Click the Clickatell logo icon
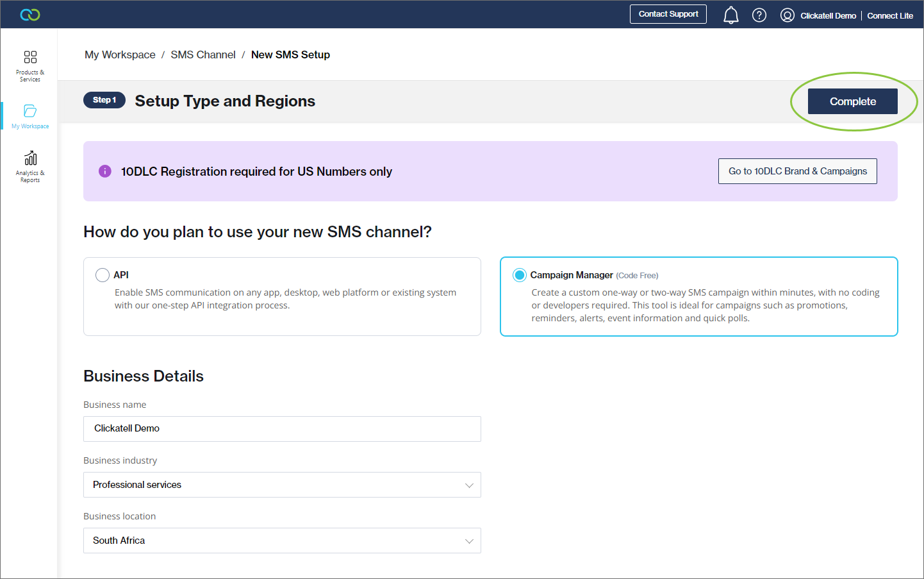 click(x=30, y=15)
